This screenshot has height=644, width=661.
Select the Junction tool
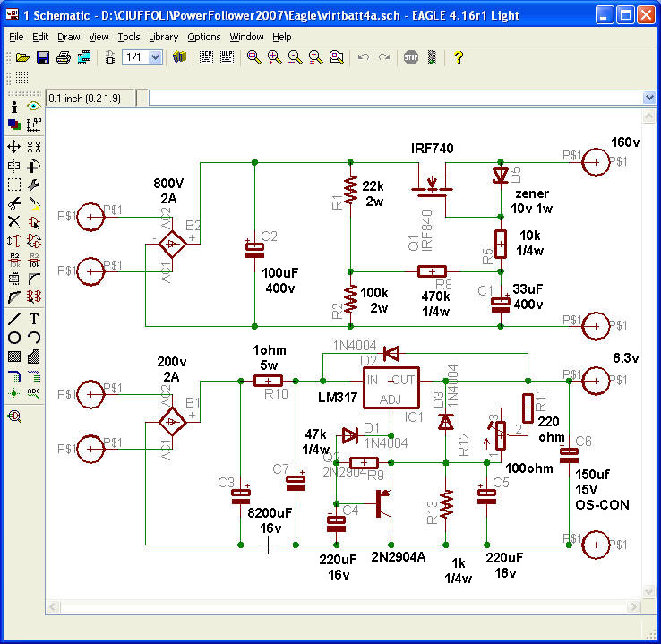click(14, 393)
